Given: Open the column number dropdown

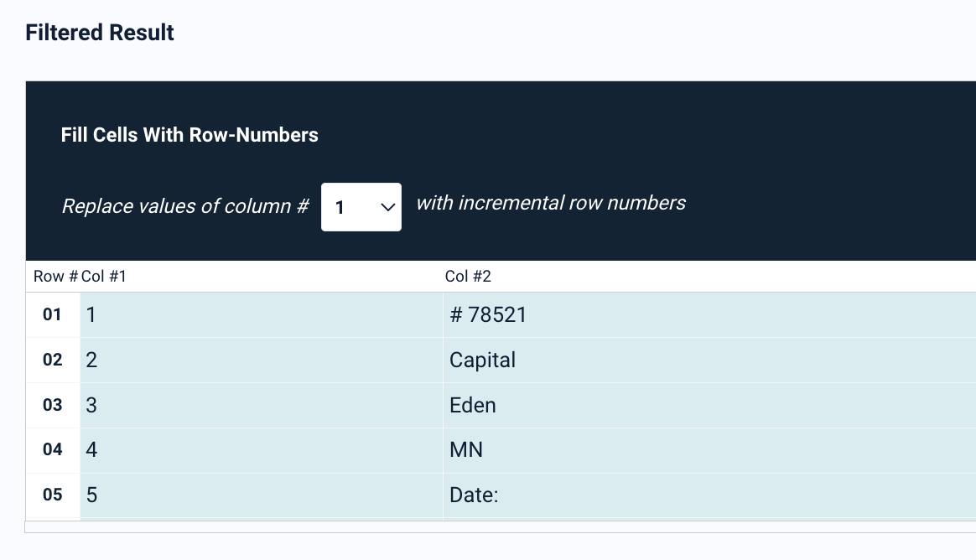Looking at the screenshot, I should pyautogui.click(x=361, y=207).
